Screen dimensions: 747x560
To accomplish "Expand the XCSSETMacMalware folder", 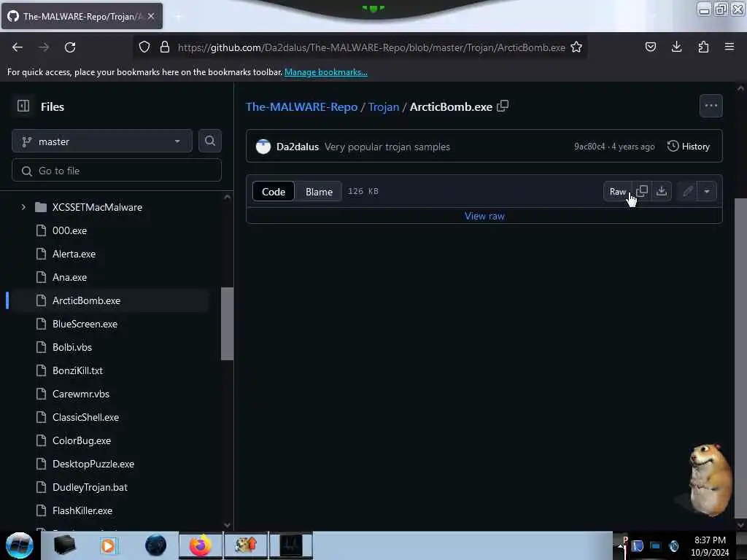I will tap(23, 207).
